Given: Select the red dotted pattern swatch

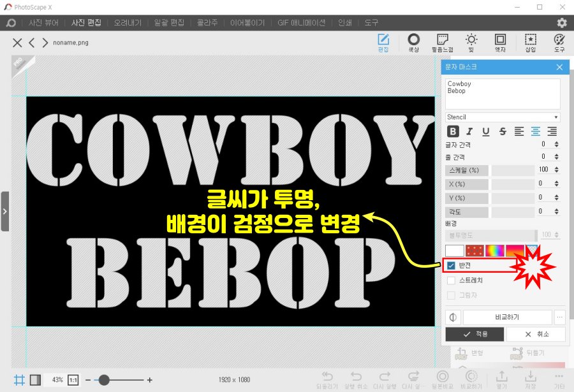Looking at the screenshot, I should (x=475, y=250).
